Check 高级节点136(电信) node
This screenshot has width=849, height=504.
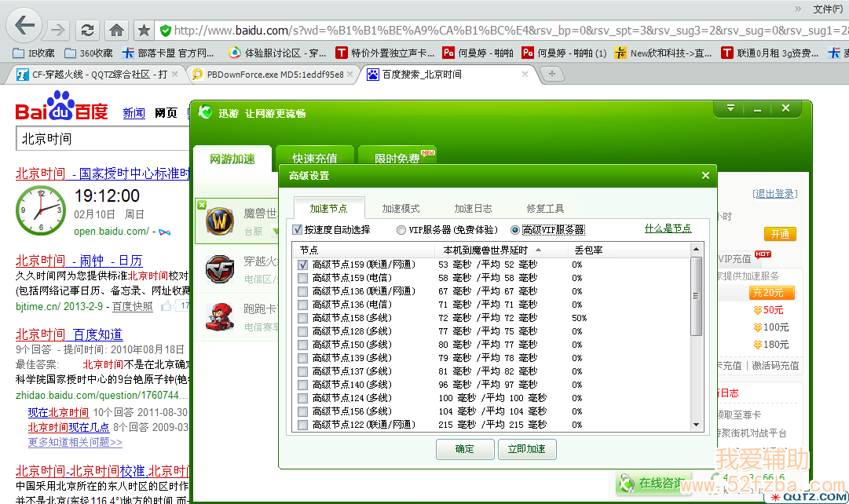302,305
